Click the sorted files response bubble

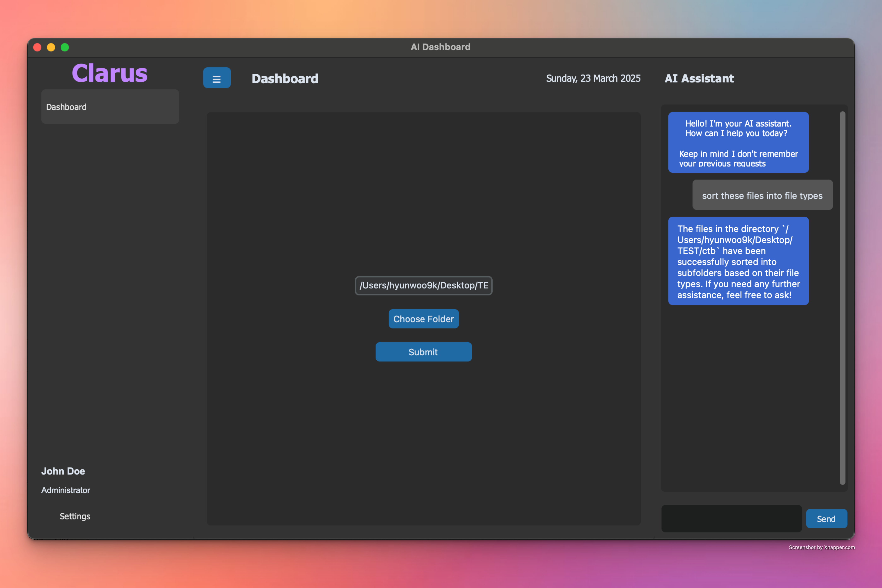pos(738,261)
